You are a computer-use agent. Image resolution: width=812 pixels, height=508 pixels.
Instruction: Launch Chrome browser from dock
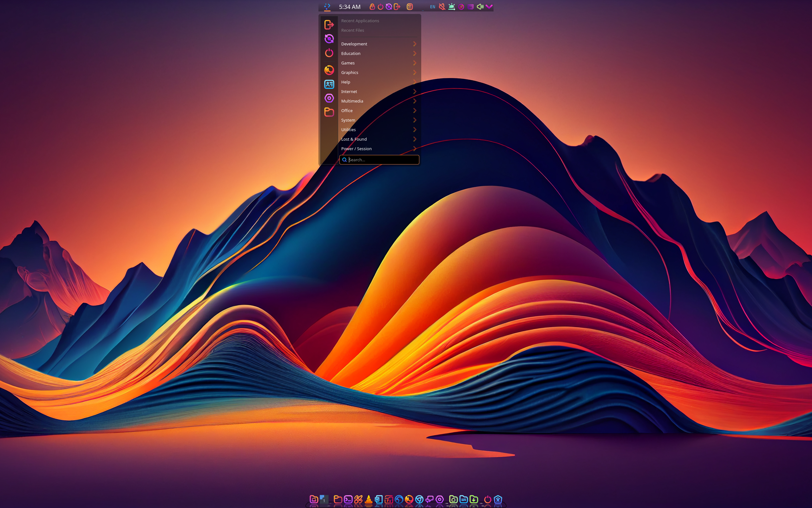[419, 499]
